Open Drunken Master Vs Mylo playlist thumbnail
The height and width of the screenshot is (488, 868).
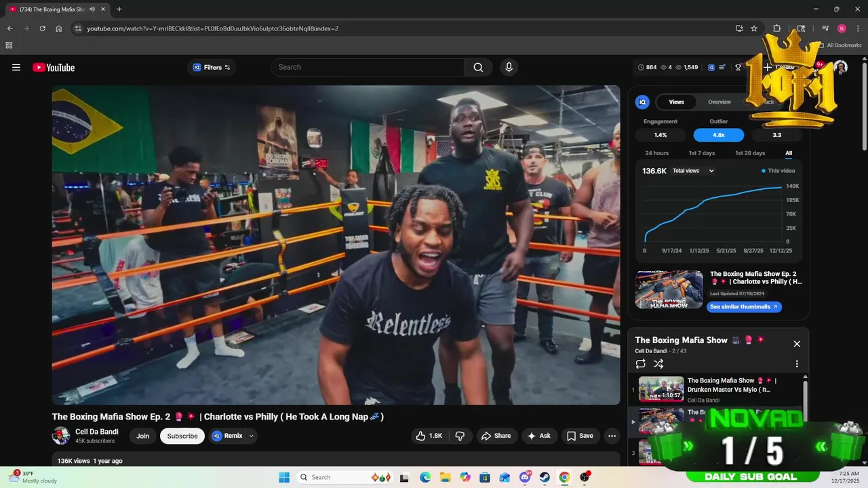tap(661, 389)
